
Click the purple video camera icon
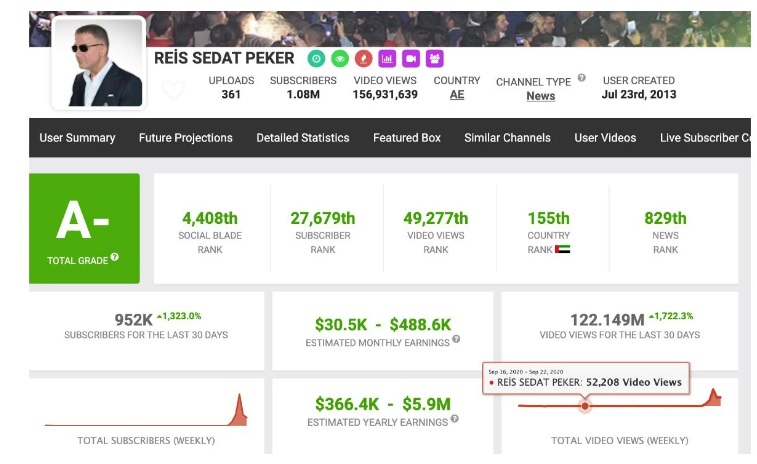click(x=411, y=59)
